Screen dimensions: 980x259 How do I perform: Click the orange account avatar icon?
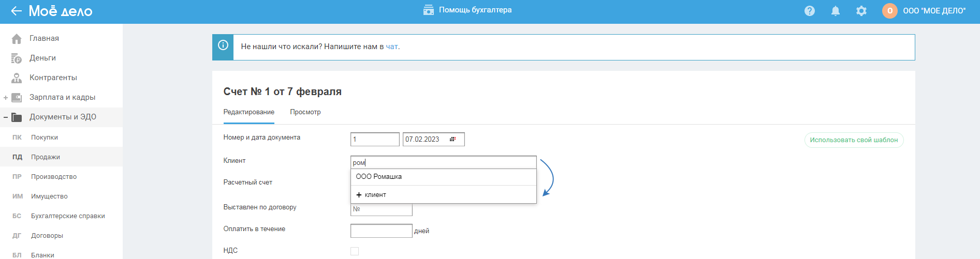coord(889,11)
